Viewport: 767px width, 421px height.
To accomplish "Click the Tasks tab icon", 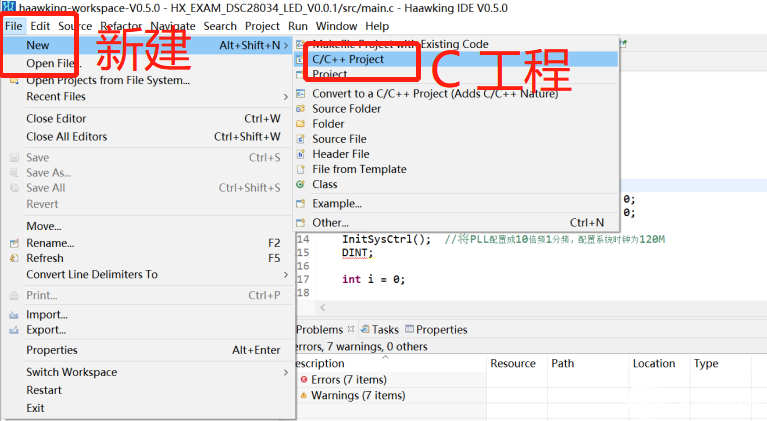I will (365, 330).
